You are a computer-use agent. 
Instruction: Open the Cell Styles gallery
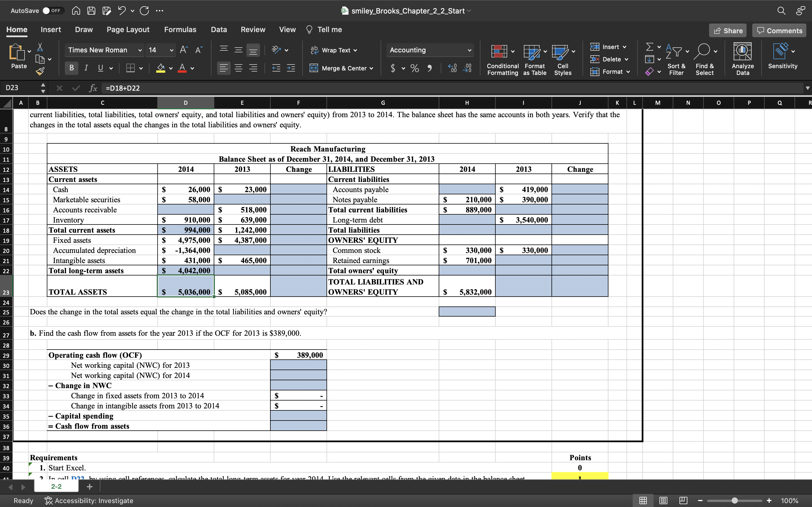(563, 59)
